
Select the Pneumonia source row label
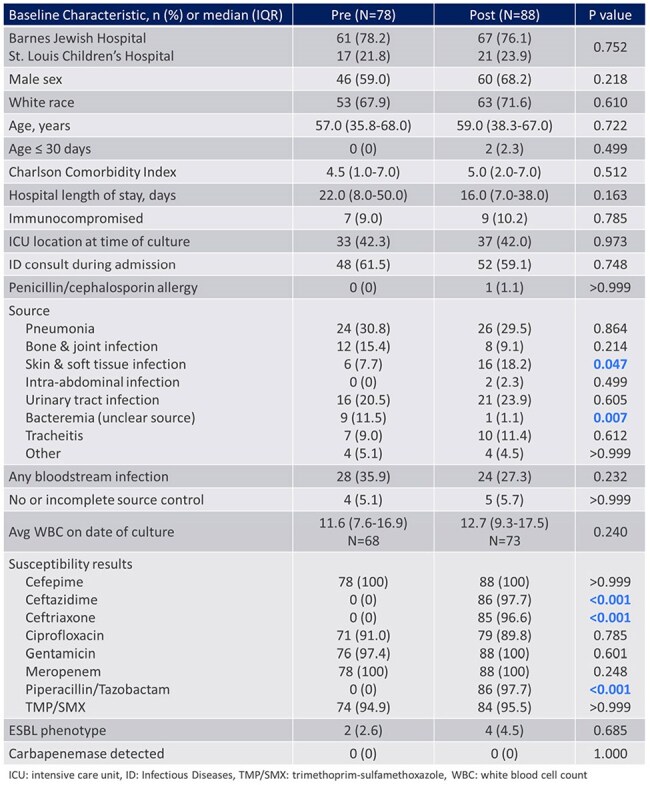(60, 328)
